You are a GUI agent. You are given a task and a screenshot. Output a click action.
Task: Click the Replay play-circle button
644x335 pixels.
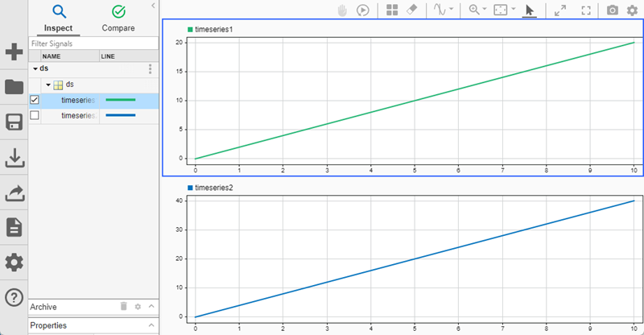tap(363, 10)
